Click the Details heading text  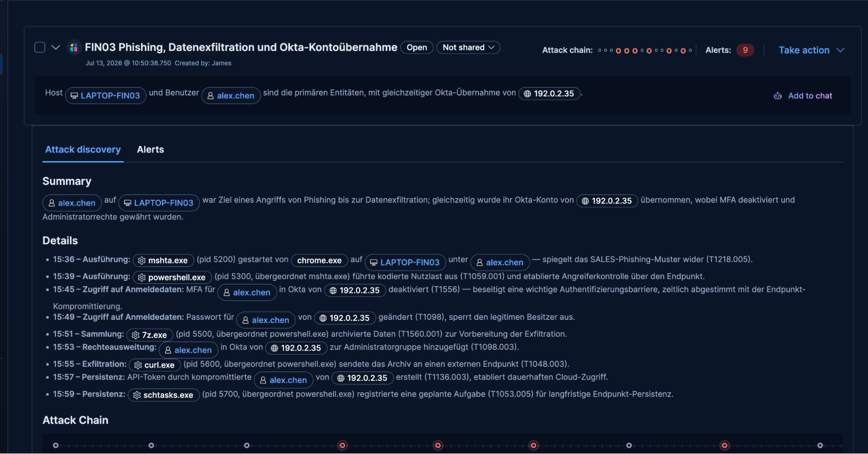point(60,241)
